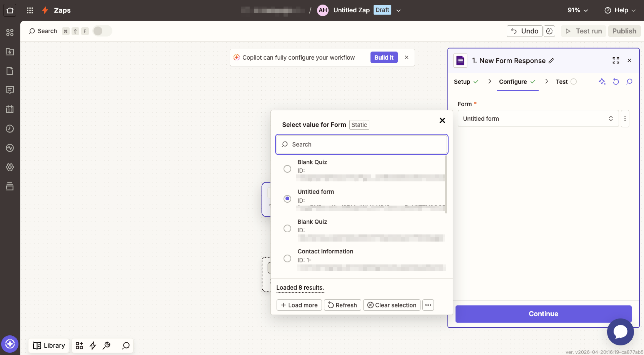Select the first Blank Quiz radio button
This screenshot has height=355, width=644.
click(287, 169)
